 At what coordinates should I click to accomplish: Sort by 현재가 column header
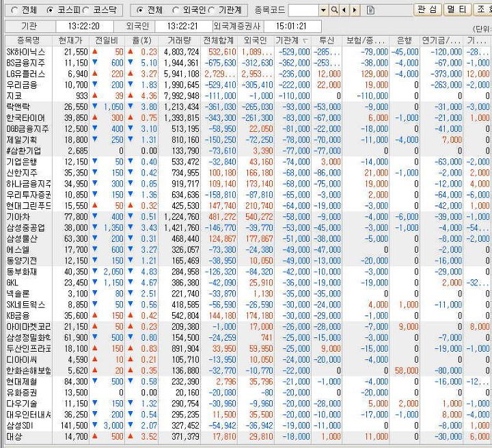(70, 40)
